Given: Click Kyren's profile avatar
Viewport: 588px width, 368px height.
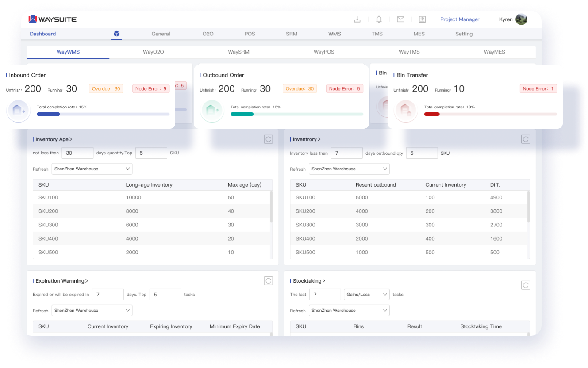Looking at the screenshot, I should coord(521,19).
